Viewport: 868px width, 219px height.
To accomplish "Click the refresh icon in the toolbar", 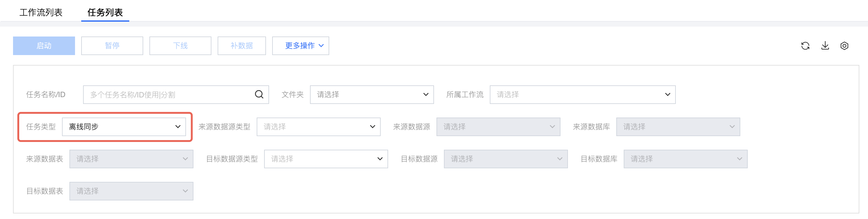I will tap(805, 46).
